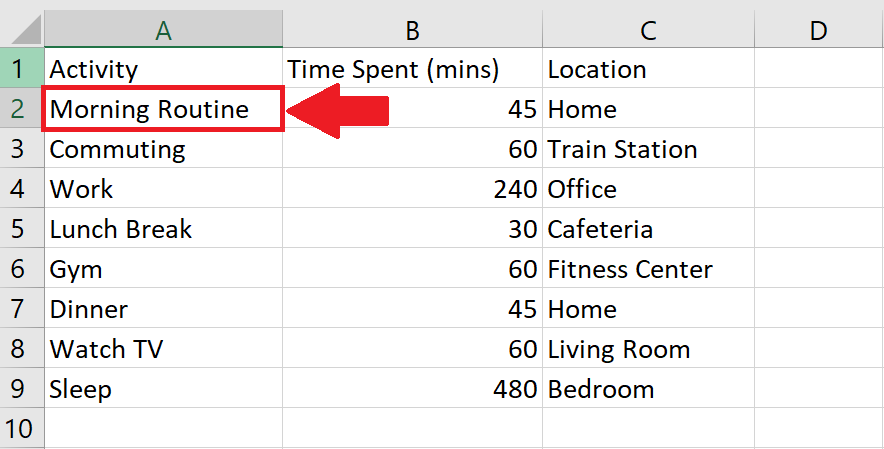Select the Living Room cell
The width and height of the screenshot is (884, 449).
coord(648,348)
